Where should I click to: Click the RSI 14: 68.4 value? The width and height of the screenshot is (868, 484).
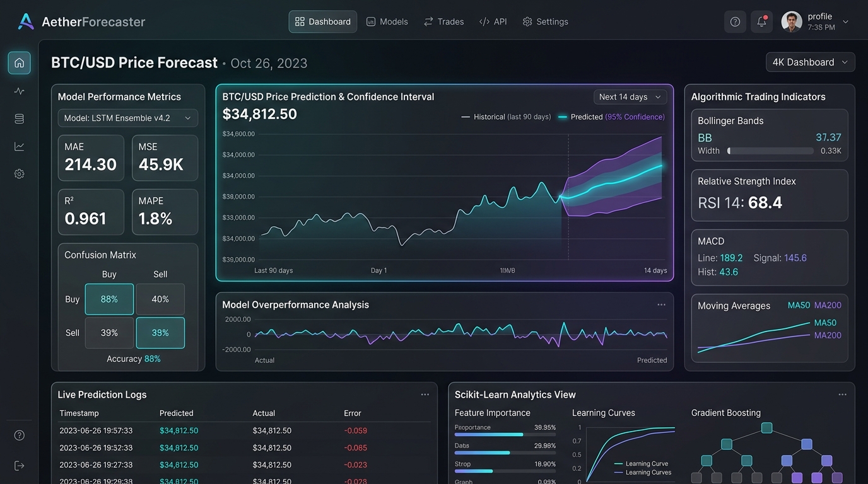click(x=740, y=202)
